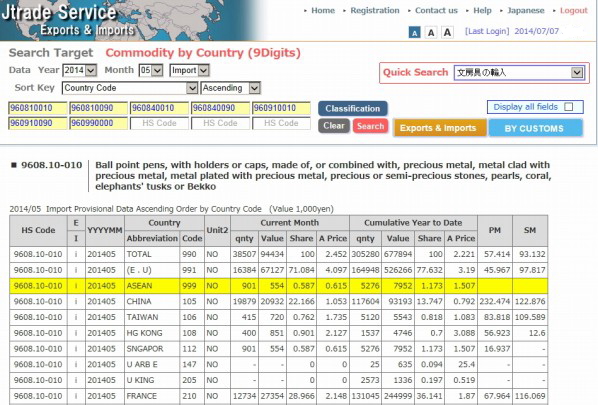Click the country code 105 cell
This screenshot has width=598, height=405.
click(192, 301)
